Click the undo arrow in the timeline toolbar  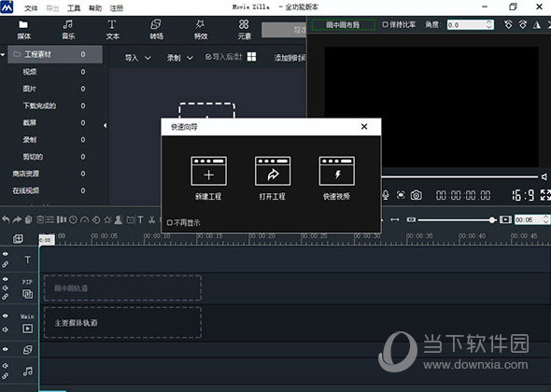point(6,220)
